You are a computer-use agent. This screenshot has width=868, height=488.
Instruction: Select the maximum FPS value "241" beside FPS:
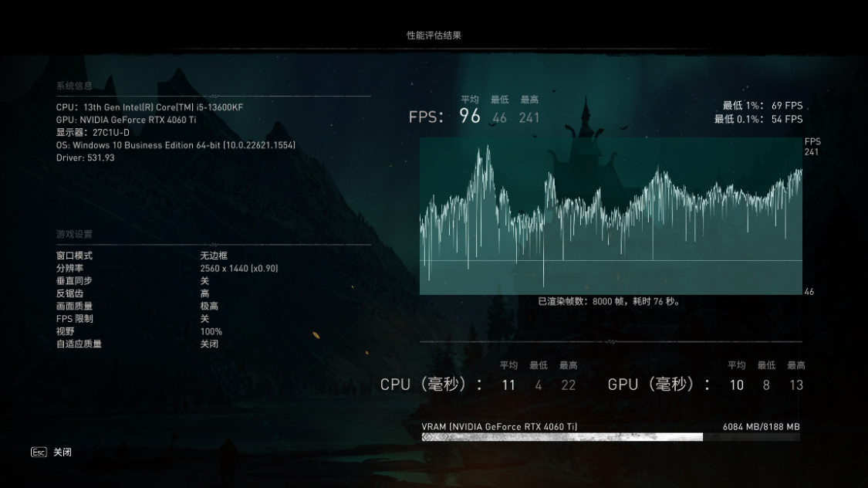tap(529, 117)
